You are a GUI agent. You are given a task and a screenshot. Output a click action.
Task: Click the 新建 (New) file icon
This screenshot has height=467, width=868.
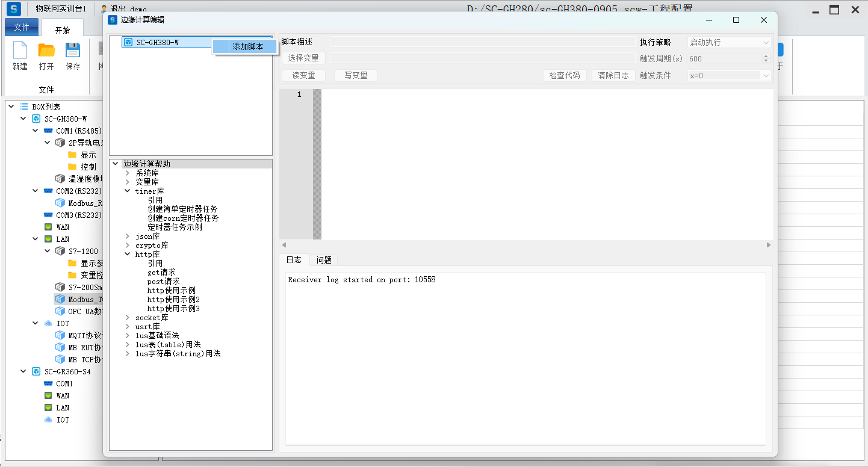click(x=20, y=51)
